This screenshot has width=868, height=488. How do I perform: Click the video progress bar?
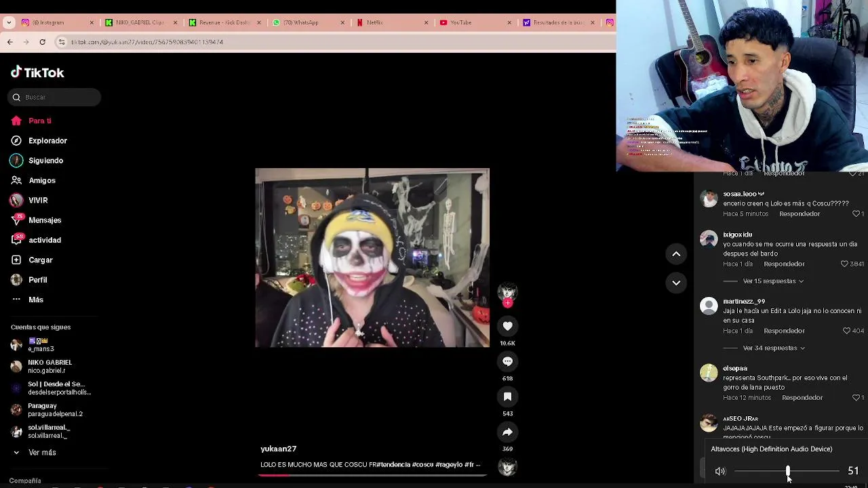372,474
